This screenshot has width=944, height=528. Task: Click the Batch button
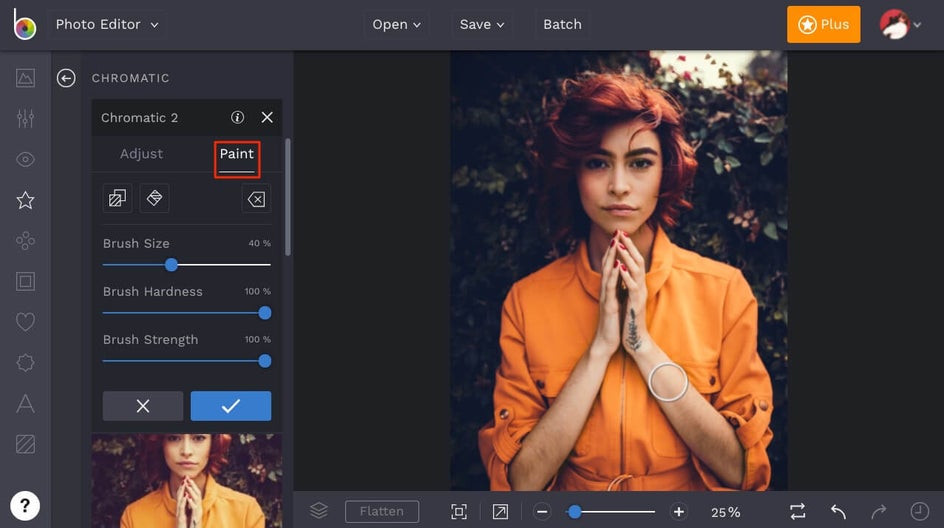tap(562, 24)
